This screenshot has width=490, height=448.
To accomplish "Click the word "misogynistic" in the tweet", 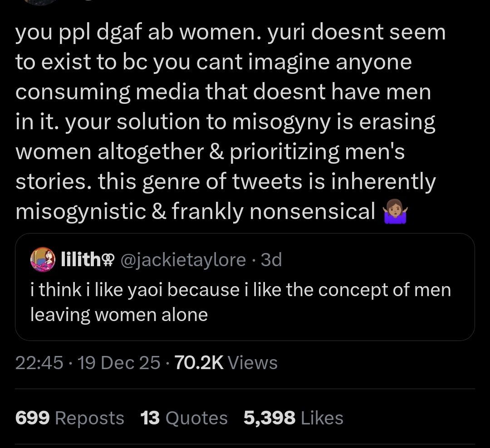I will 80,212.
